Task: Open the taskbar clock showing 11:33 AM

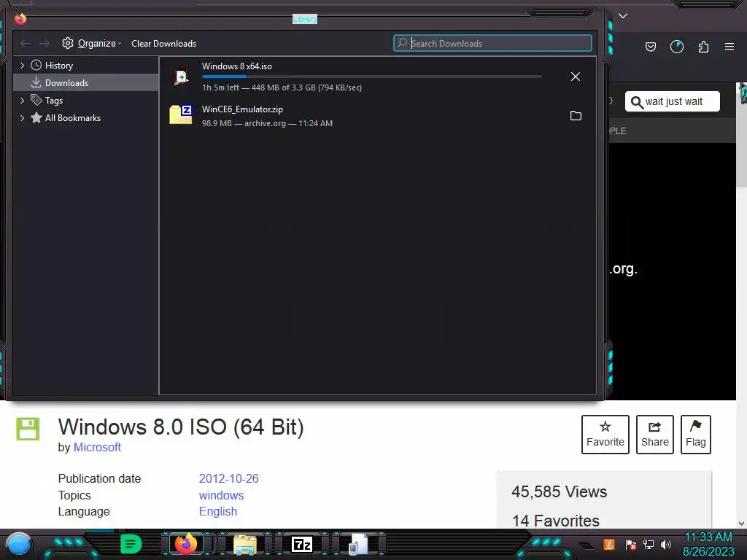Action: click(x=708, y=544)
